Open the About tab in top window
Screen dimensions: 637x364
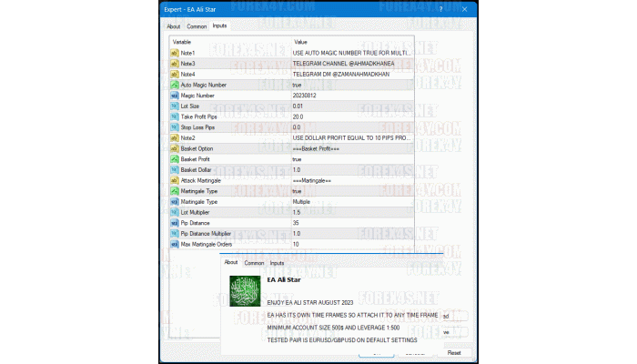point(174,25)
